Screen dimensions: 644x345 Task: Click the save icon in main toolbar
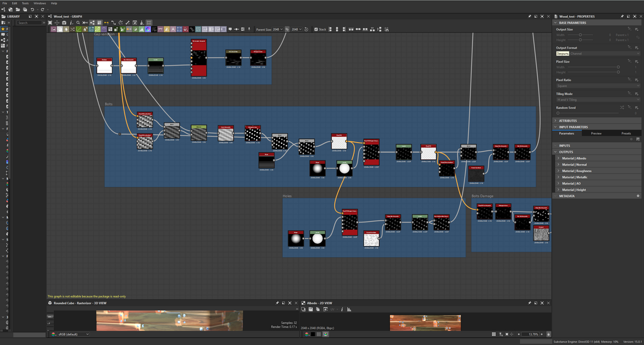[x=25, y=10]
